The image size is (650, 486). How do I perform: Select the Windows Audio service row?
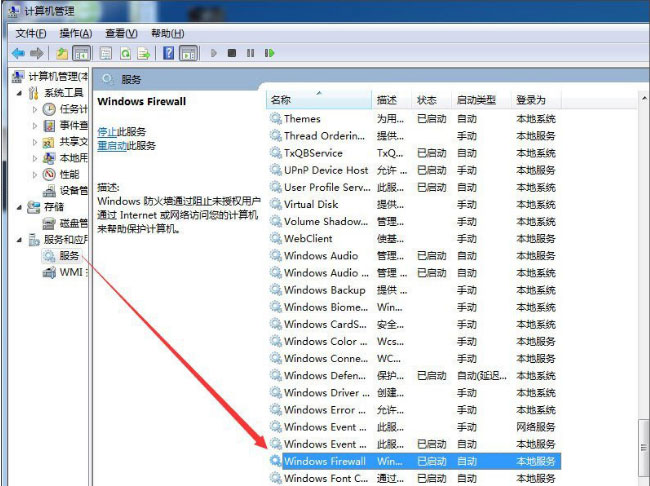[320, 256]
